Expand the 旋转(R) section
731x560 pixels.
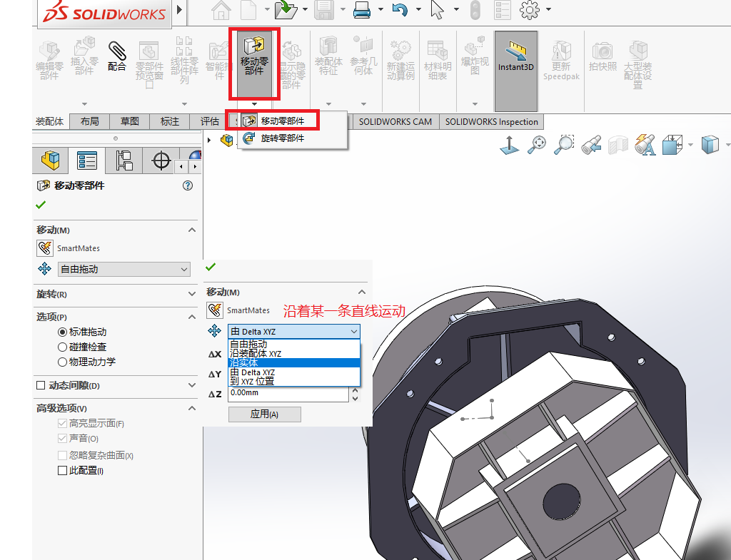point(191,294)
